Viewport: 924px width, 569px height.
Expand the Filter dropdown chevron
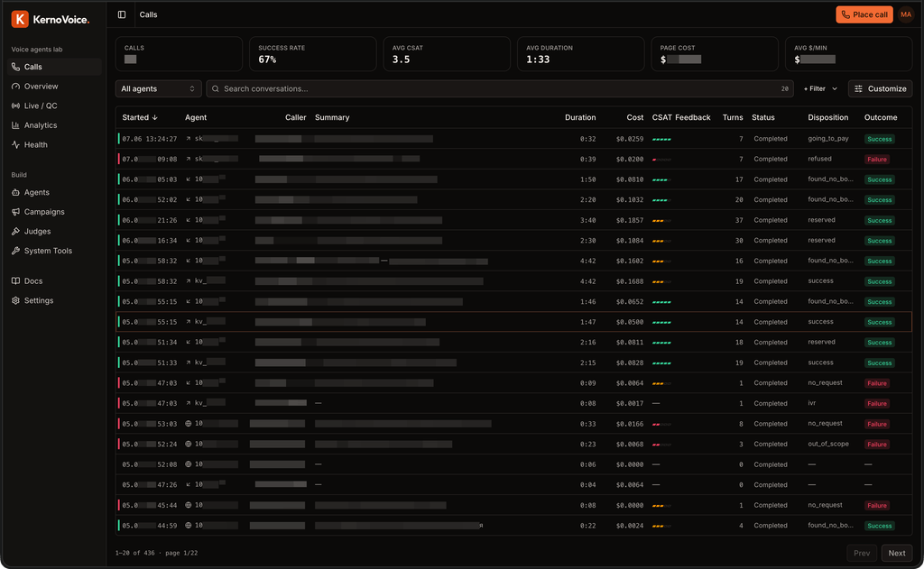tap(835, 89)
